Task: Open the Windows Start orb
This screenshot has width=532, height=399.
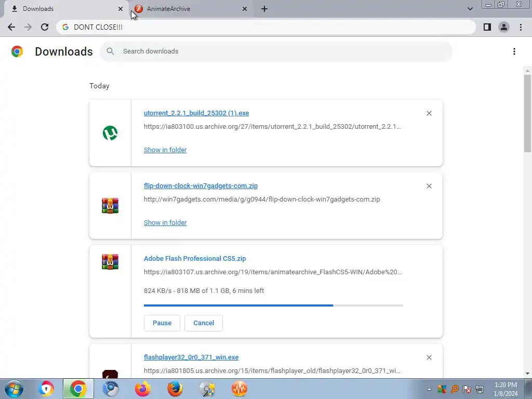Action: click(14, 389)
